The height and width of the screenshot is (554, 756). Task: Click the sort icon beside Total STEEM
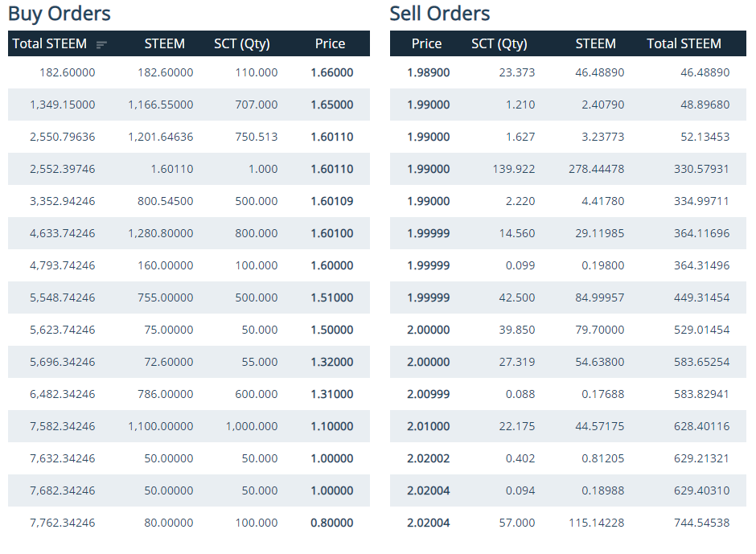101,44
